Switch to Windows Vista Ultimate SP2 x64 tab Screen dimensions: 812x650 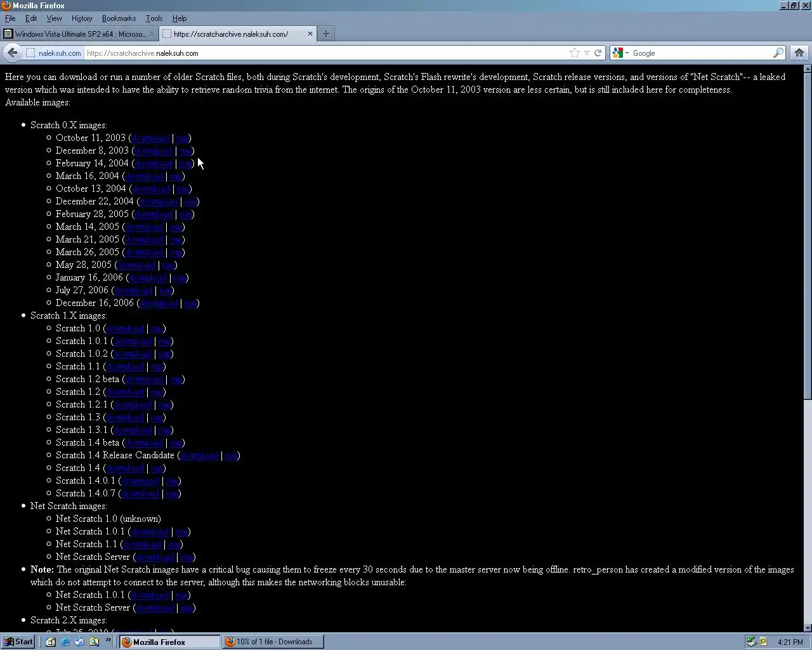(79, 34)
